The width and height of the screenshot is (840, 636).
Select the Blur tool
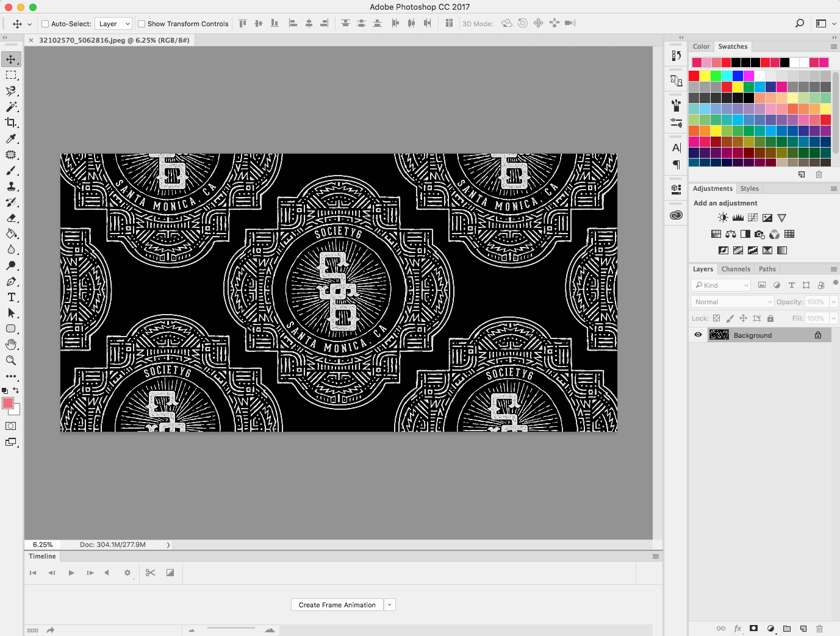point(11,250)
